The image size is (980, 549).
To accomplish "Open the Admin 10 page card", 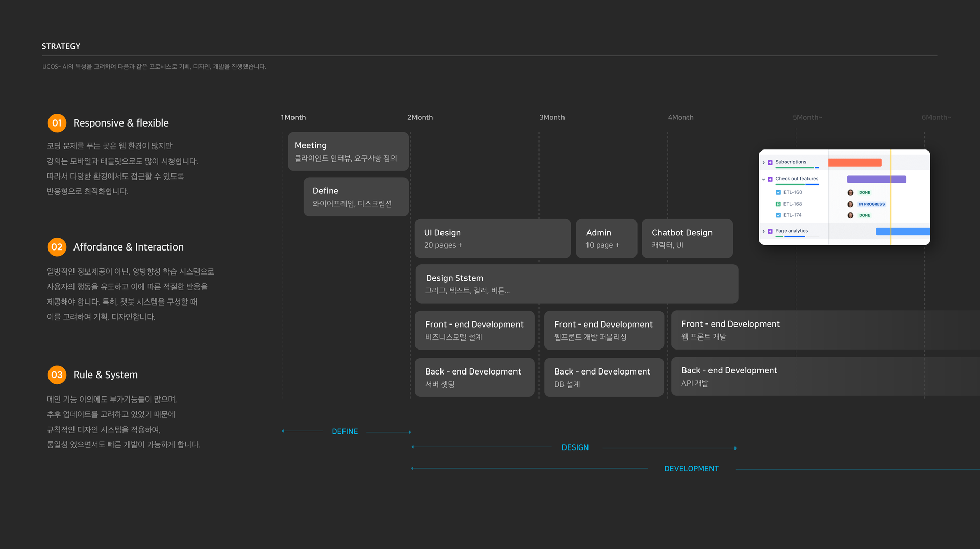I will [606, 239].
